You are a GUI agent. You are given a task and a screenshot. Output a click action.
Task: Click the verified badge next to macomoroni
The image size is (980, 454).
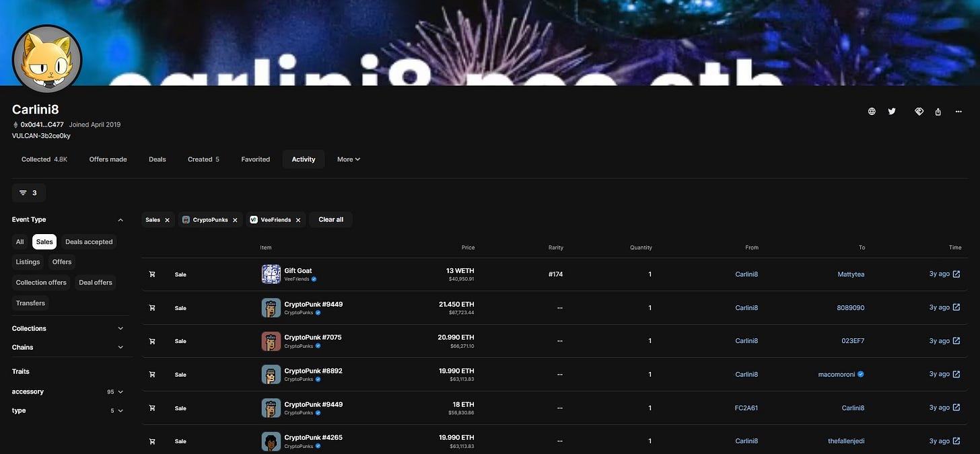click(x=861, y=374)
